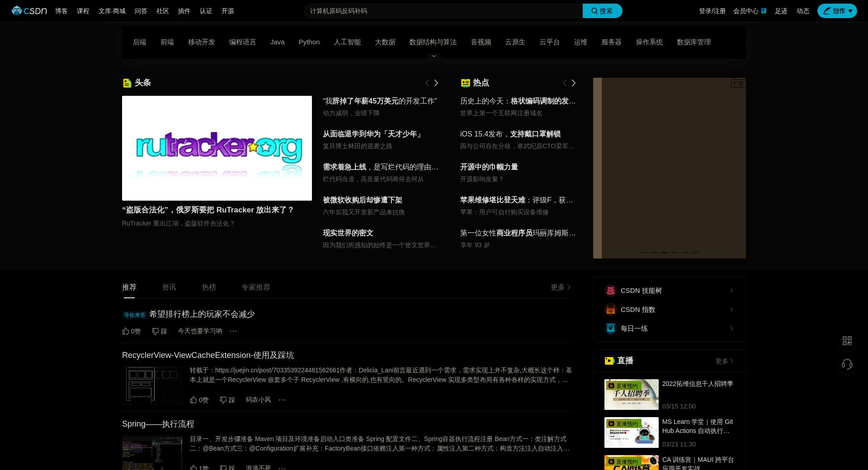This screenshot has width=868, height=470.
Task: Select the 数据库管理 category
Action: pyautogui.click(x=694, y=42)
